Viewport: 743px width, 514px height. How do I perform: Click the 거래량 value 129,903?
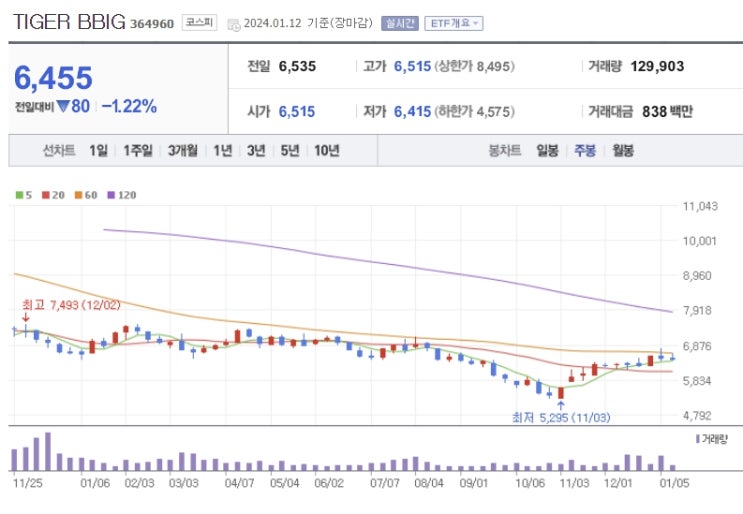[x=657, y=66]
